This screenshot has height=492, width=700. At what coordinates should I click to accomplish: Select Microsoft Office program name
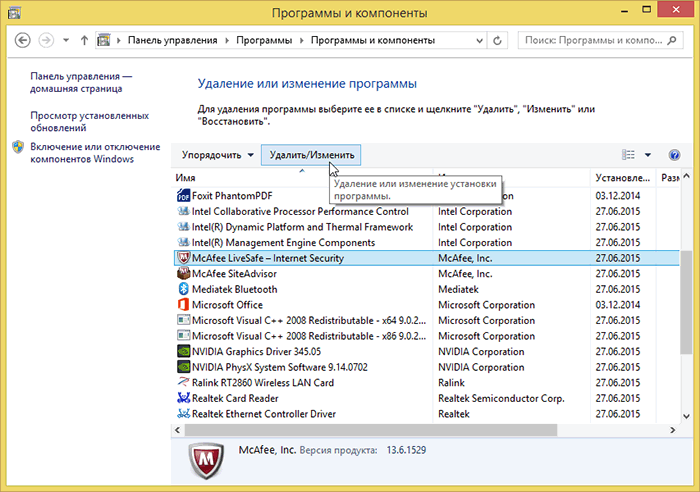(227, 305)
